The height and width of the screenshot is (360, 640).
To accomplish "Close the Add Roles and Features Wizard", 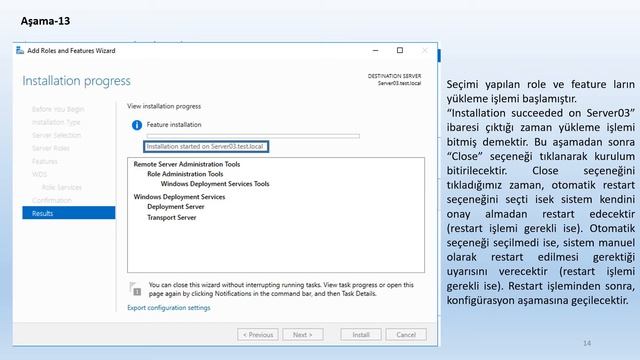I will point(424,50).
